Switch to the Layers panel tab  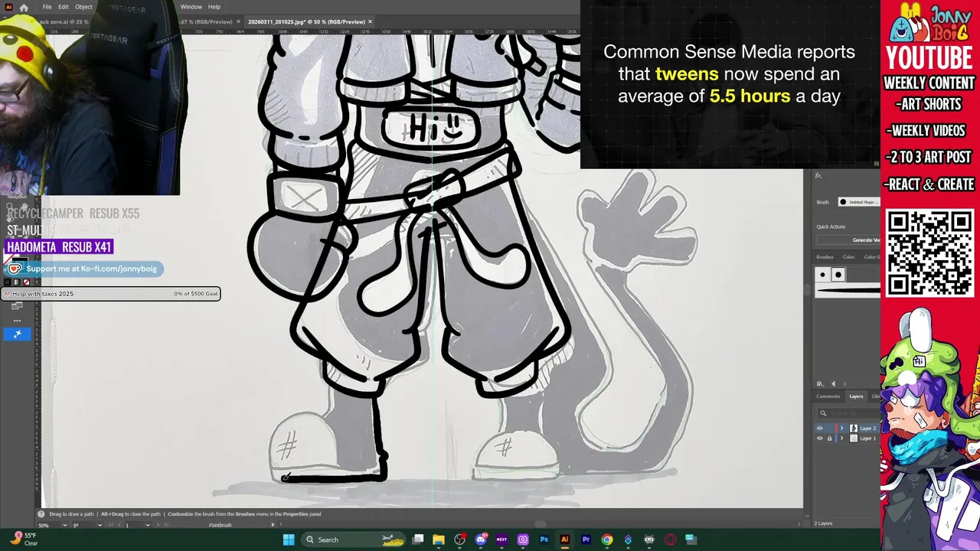coord(856,396)
